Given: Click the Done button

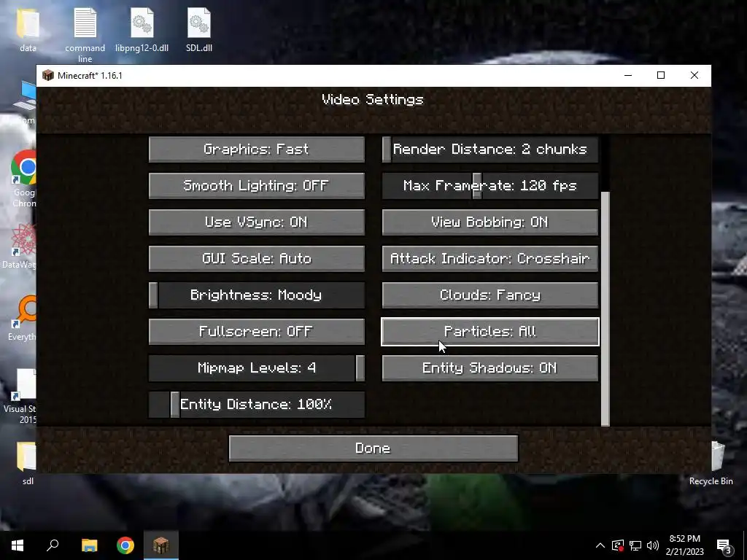Looking at the screenshot, I should [373, 448].
